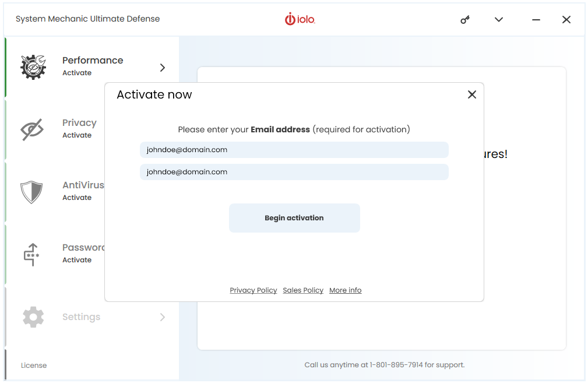Open the title bar dropdown chevron

pos(498,19)
